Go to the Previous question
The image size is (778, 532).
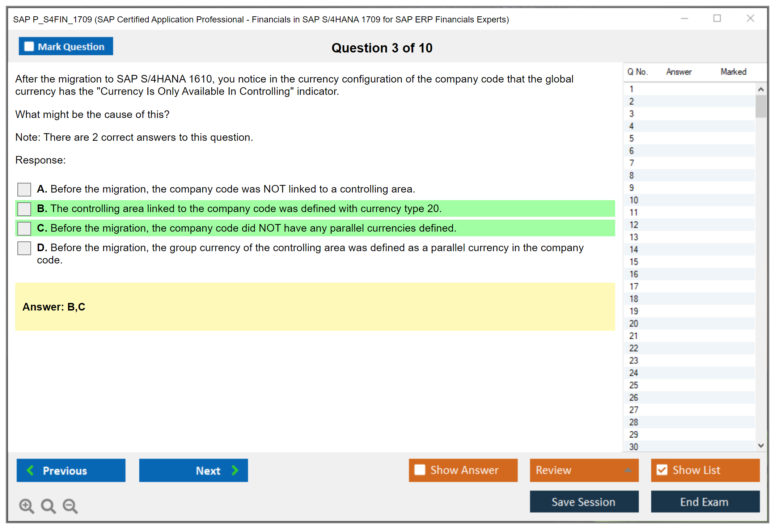click(x=71, y=470)
